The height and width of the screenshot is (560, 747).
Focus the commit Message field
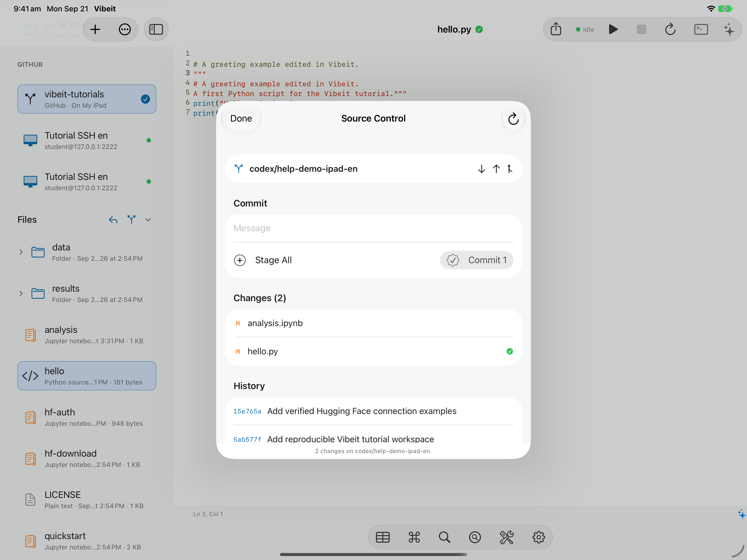(x=373, y=228)
